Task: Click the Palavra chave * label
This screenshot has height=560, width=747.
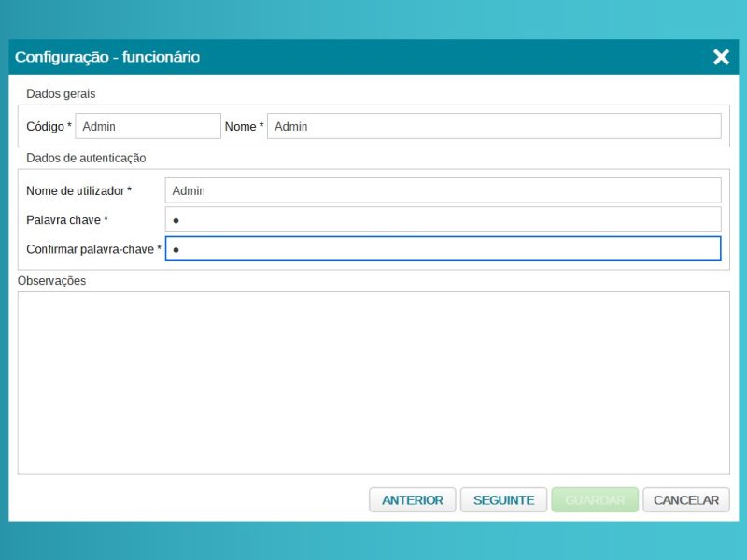Action: [67, 220]
